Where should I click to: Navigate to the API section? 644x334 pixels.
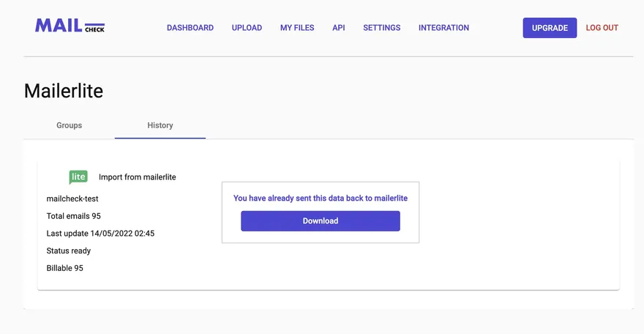[338, 28]
